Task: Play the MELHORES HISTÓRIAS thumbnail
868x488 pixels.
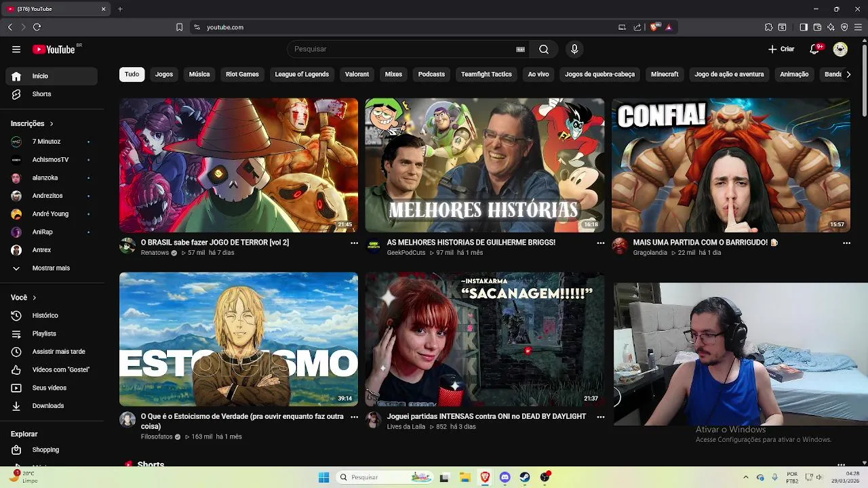Action: pos(485,165)
